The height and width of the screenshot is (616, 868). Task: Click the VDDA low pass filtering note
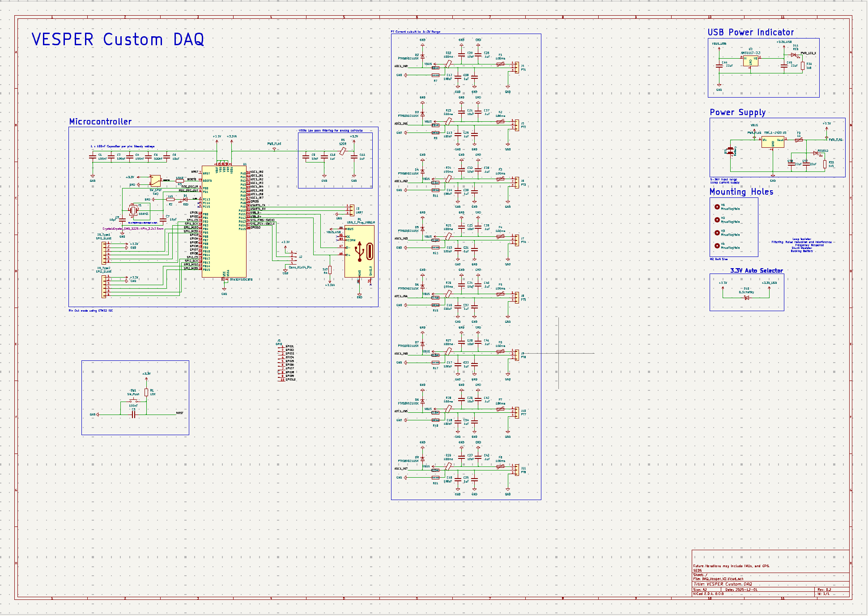[331, 131]
